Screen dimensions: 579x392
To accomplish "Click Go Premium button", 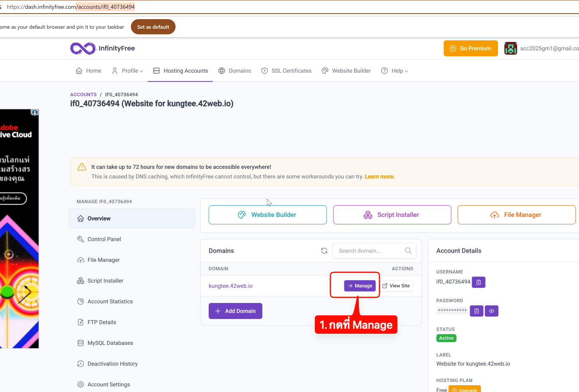I will (470, 48).
